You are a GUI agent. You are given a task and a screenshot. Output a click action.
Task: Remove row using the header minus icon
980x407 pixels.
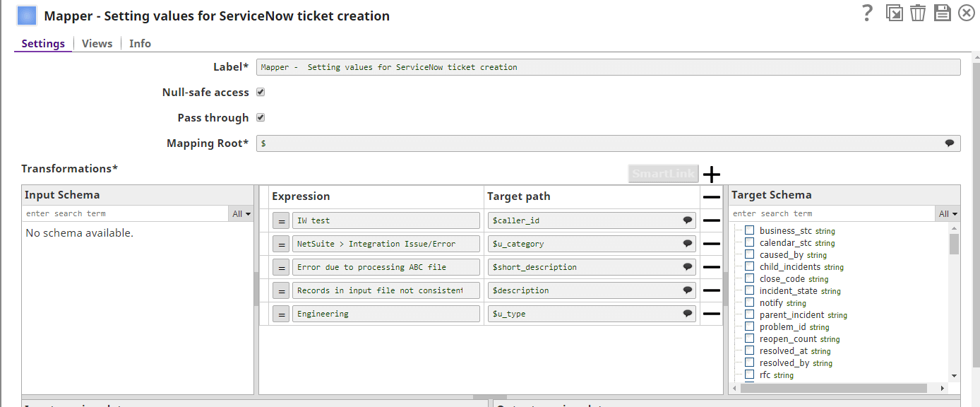[x=712, y=197]
